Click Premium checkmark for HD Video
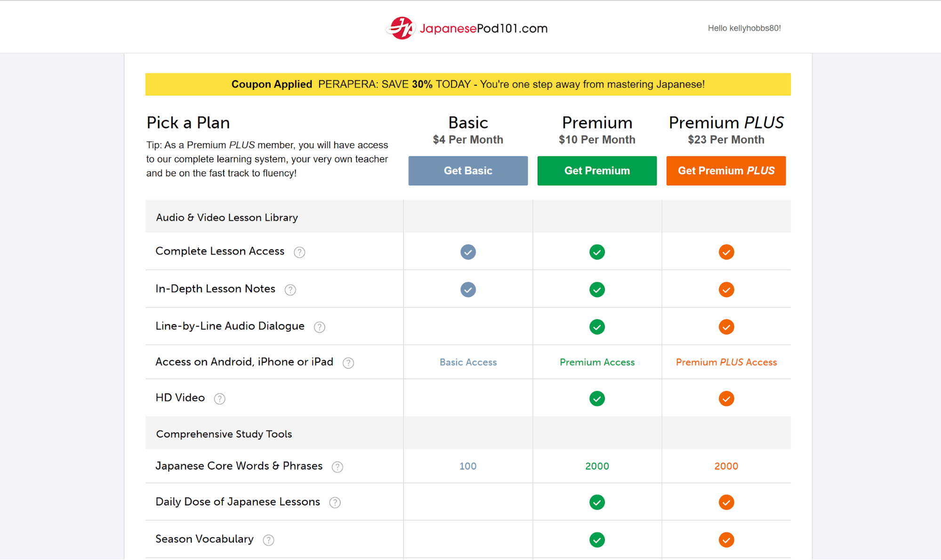Screen dimensions: 941x560 tap(597, 399)
